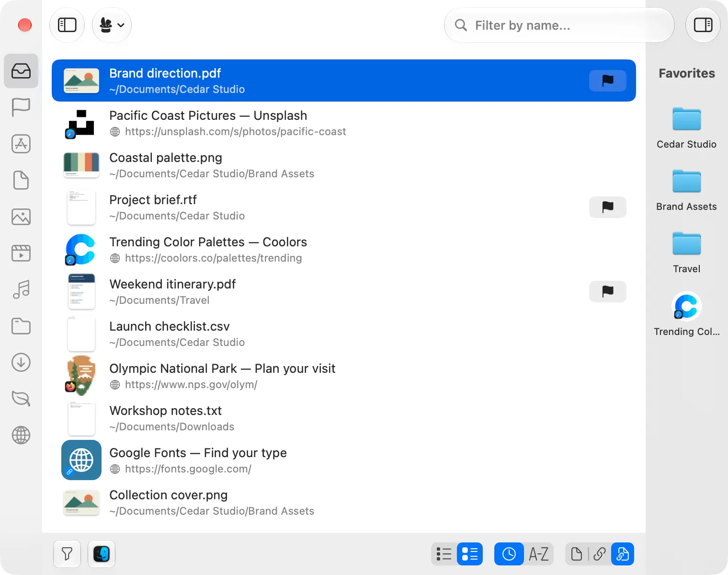This screenshot has width=728, height=575.
Task: Switch to compact list view
Action: click(444, 554)
